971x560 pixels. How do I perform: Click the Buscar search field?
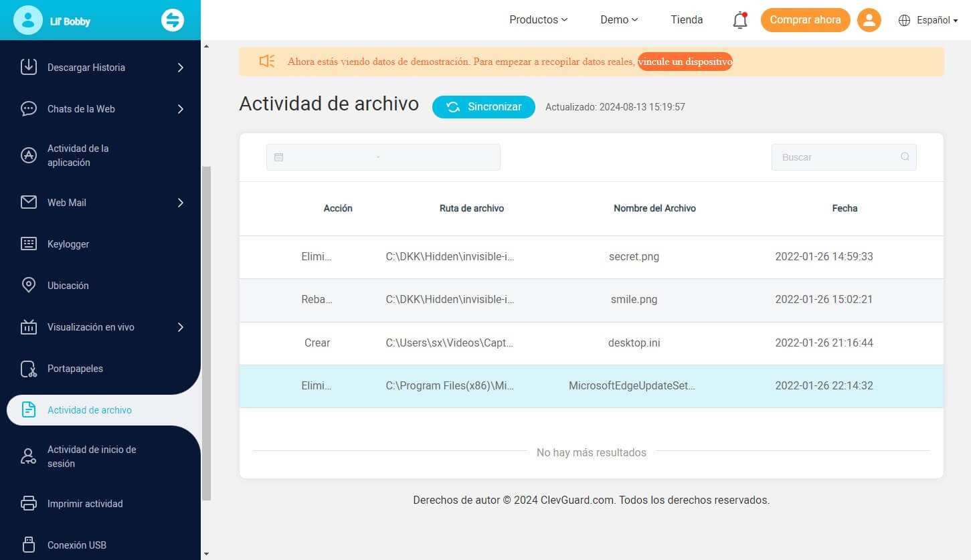click(844, 157)
